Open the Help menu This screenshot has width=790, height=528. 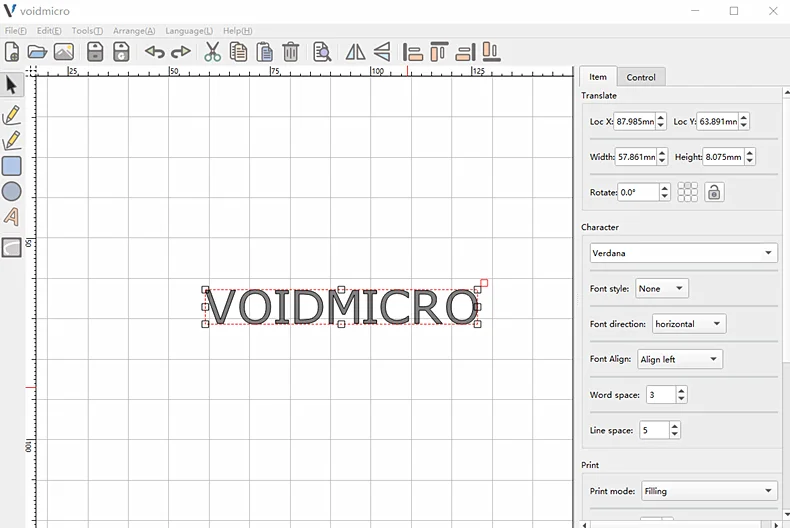(237, 31)
